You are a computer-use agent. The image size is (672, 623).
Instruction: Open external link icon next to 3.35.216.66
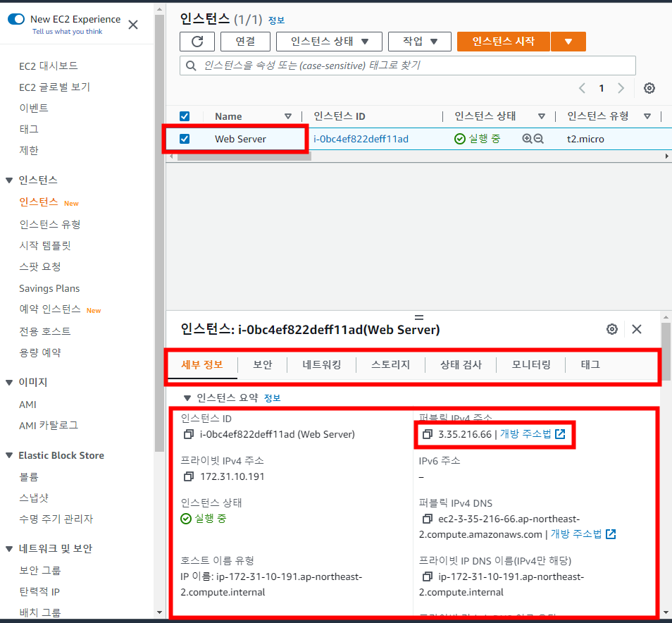coord(560,434)
